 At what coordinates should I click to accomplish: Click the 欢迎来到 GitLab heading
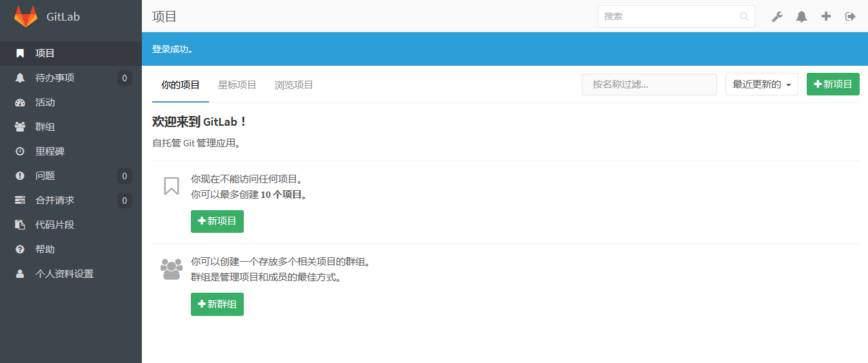[x=199, y=122]
